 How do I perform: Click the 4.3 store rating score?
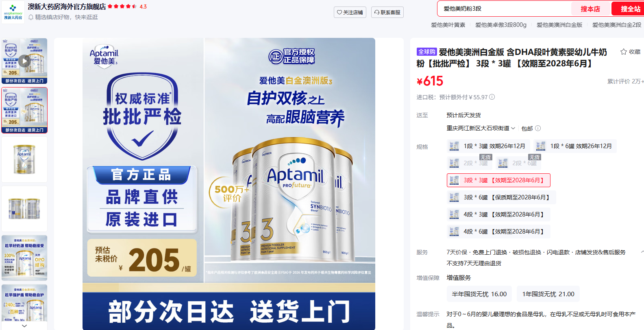point(143,7)
